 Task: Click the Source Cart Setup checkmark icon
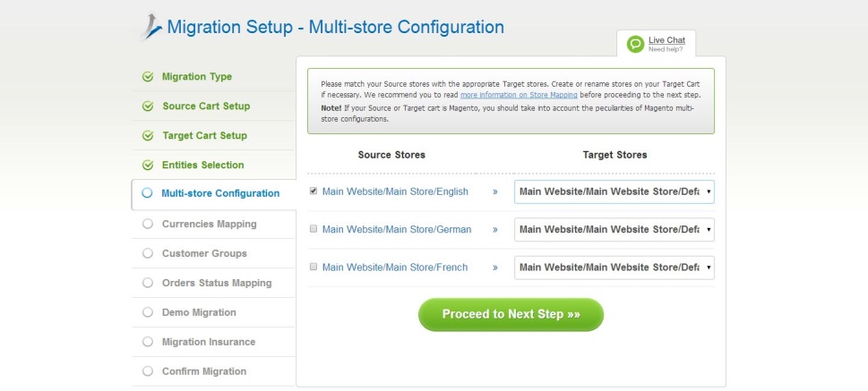148,106
